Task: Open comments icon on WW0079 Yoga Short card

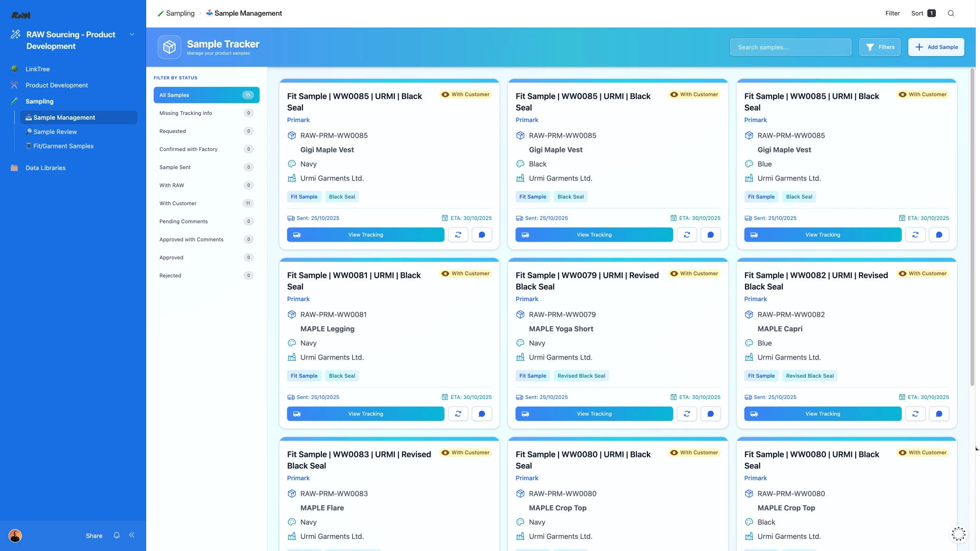Action: tap(710, 414)
